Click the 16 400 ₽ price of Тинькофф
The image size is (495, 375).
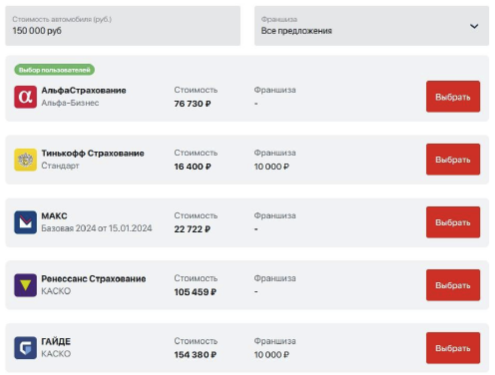pos(193,167)
